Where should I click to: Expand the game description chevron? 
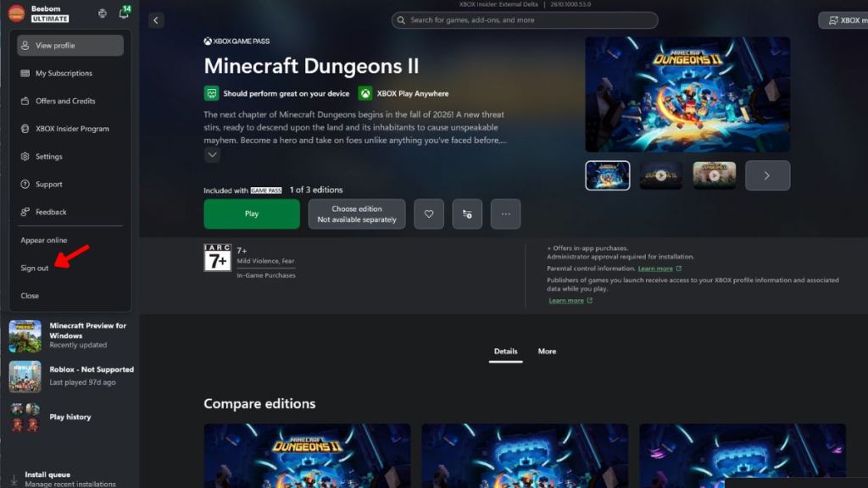[212, 155]
